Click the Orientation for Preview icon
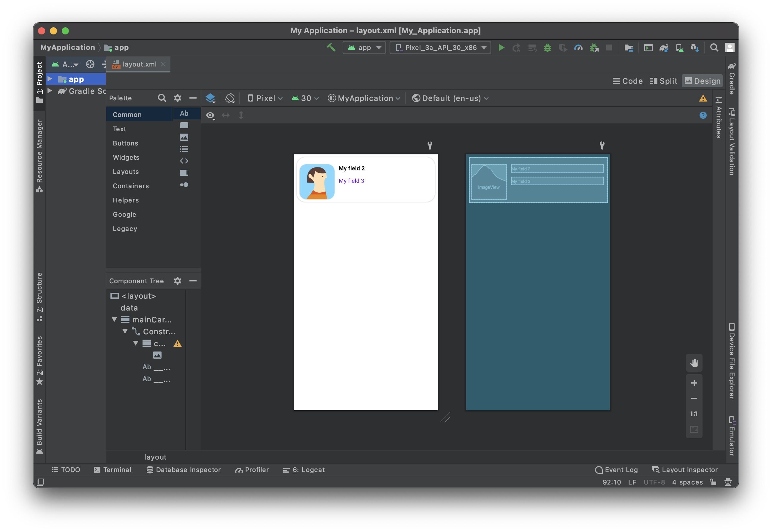Viewport: 772px width, 532px height. 230,98
